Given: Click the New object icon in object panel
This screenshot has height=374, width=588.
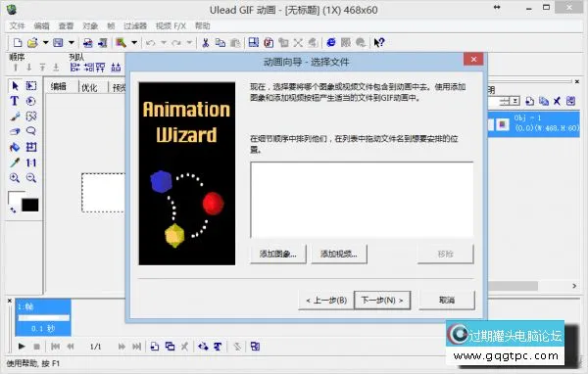Looking at the screenshot, I should click(x=529, y=101).
